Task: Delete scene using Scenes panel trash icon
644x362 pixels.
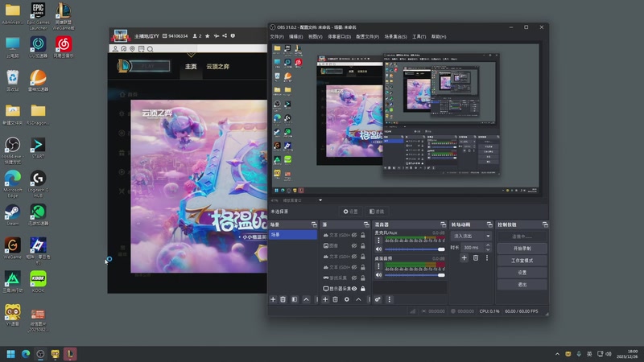Action: [283, 299]
